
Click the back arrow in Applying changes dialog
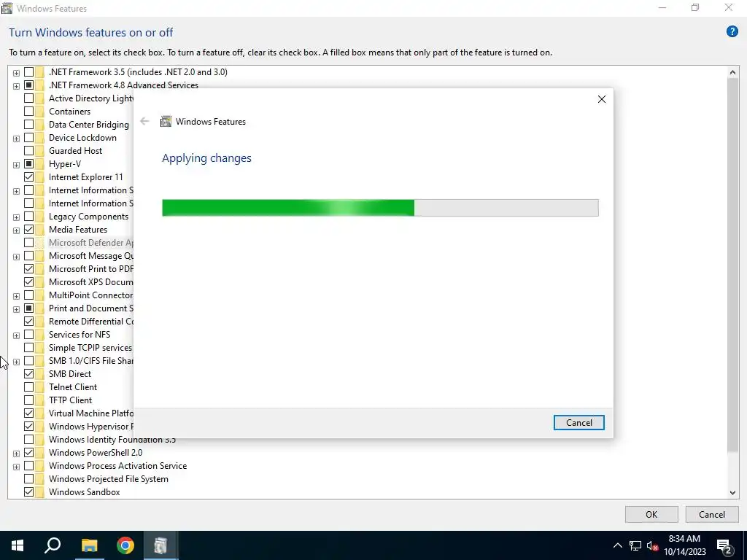(145, 122)
